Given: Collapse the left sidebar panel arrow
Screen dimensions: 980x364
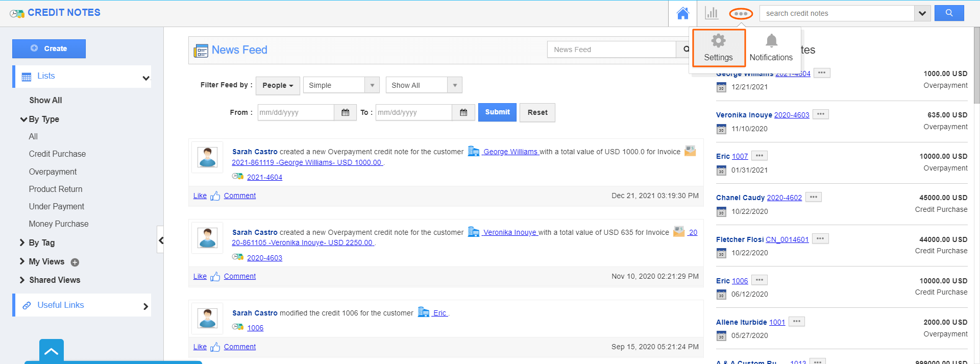Looking at the screenshot, I should click(x=161, y=240).
